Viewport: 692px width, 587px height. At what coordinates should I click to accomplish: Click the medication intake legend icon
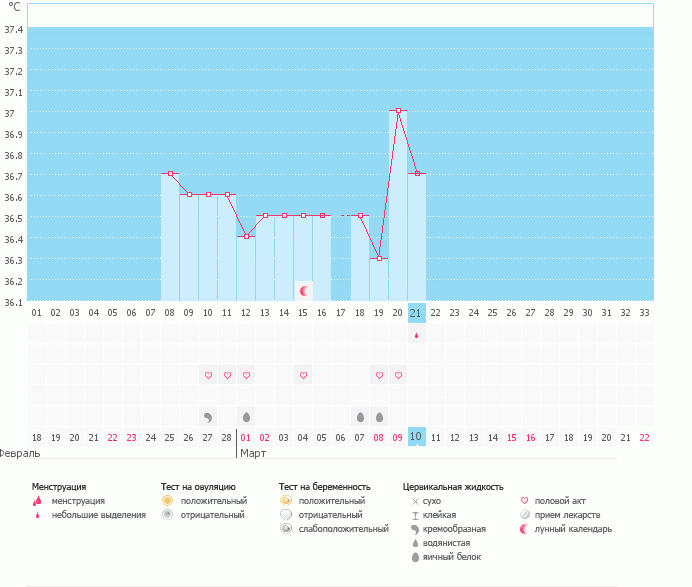click(525, 514)
